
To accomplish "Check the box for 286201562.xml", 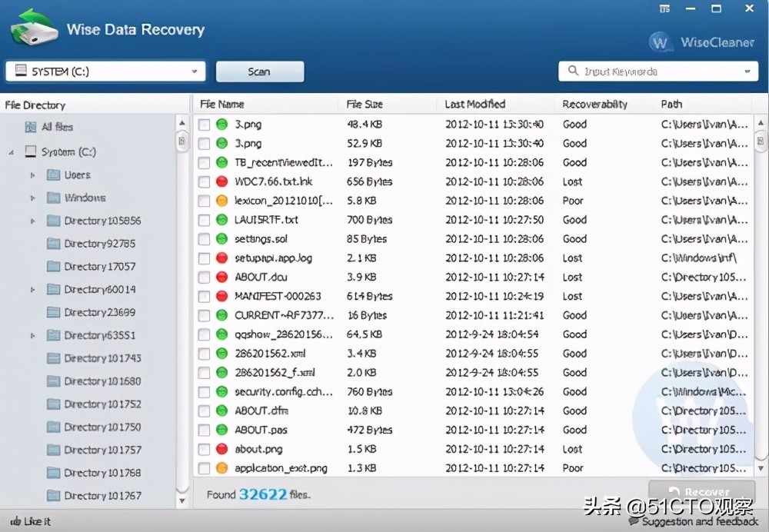I will pyautogui.click(x=204, y=354).
